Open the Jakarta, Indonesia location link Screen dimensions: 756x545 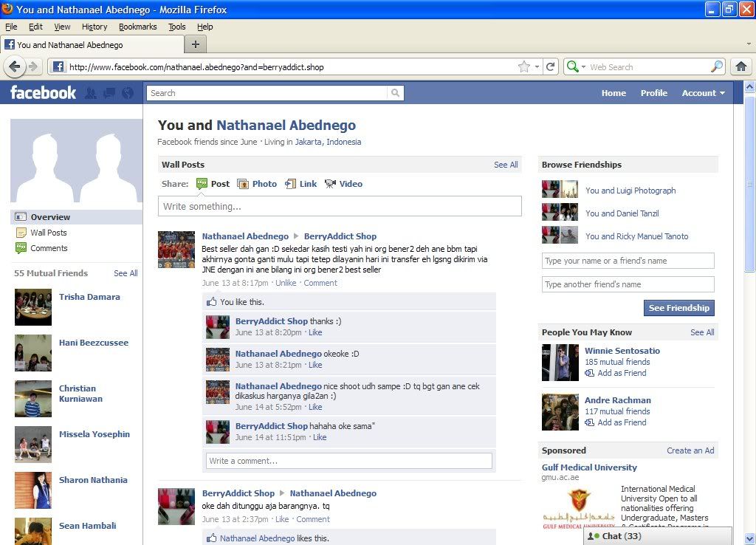click(x=328, y=142)
